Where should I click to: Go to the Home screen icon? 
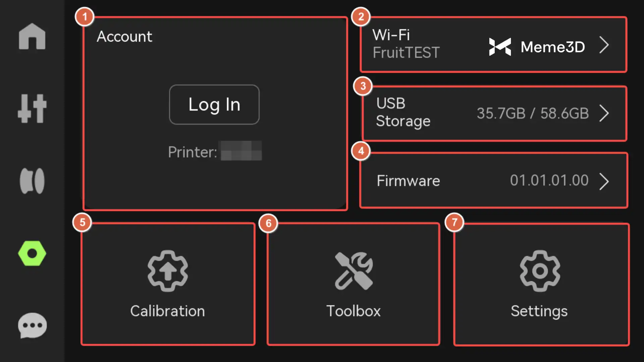point(32,37)
